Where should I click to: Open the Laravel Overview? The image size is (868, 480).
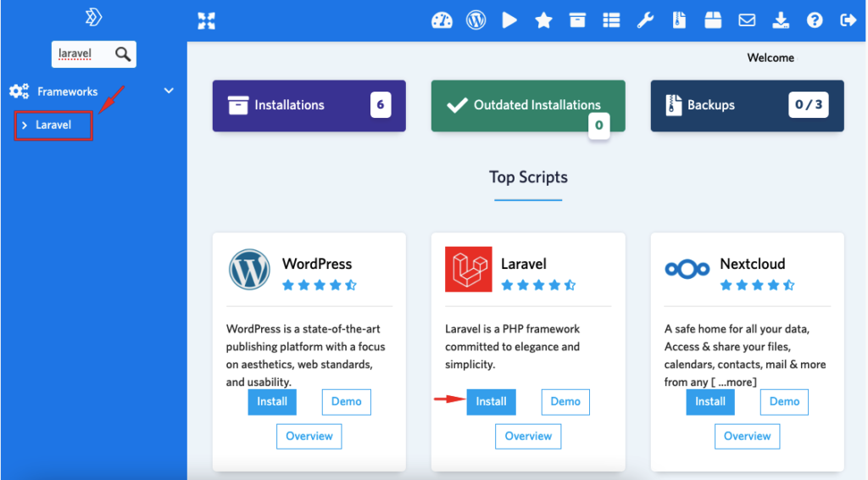point(528,436)
